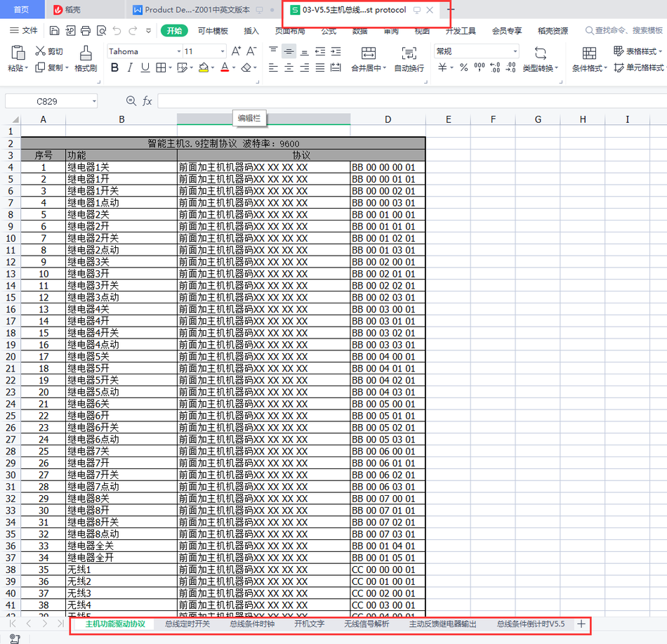Toggle bold formatting

point(114,67)
